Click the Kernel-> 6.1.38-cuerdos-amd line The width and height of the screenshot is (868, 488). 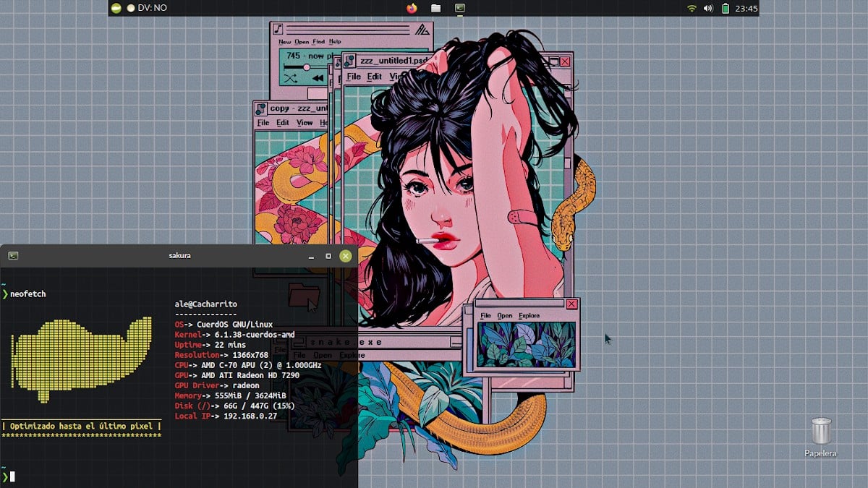235,335
